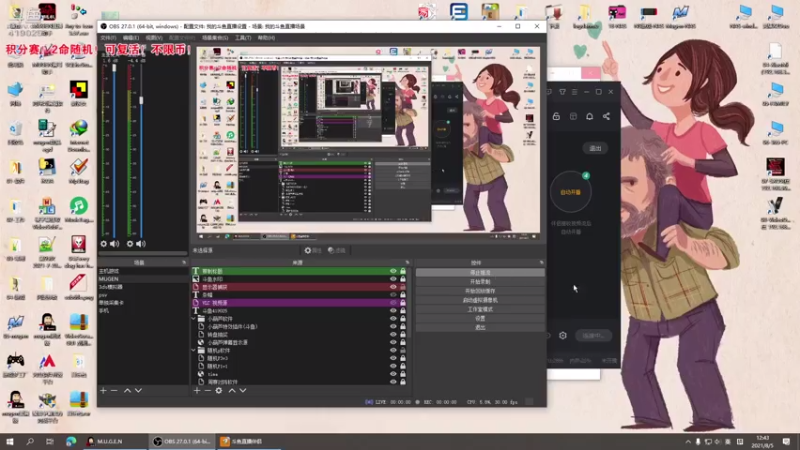The image size is (800, 450).
Task: Open first audio channel settings gear
Action: (104, 244)
